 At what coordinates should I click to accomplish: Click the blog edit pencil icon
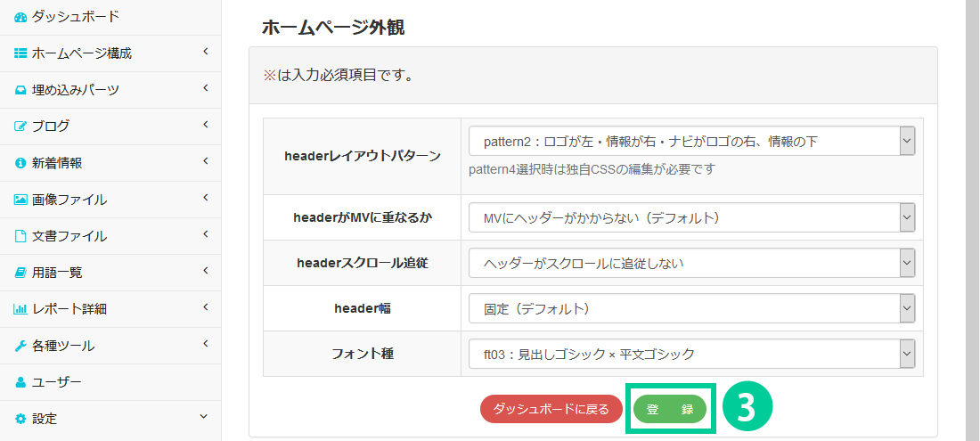pyautogui.click(x=20, y=127)
